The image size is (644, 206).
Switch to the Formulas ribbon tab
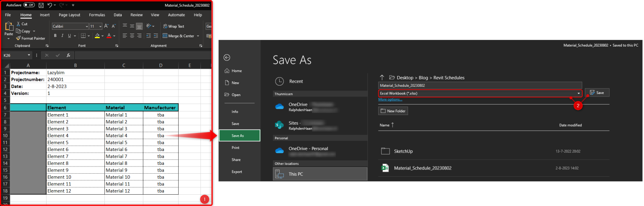tap(97, 15)
